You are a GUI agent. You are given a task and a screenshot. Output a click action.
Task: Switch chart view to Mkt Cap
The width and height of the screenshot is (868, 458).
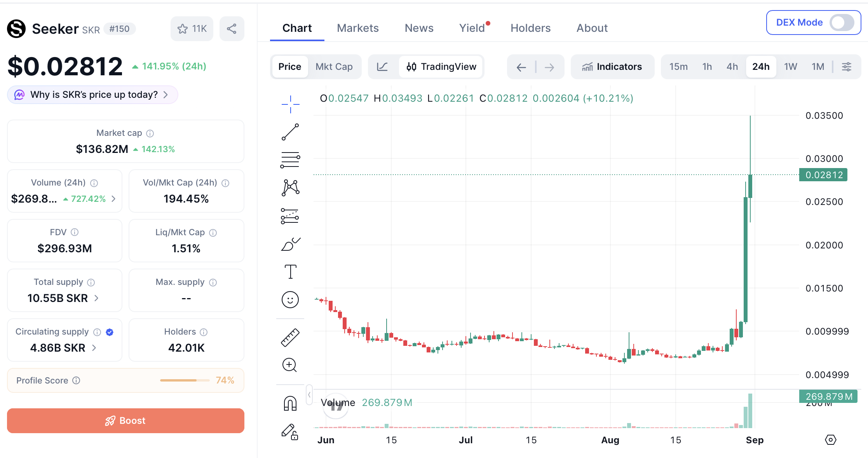coord(334,67)
